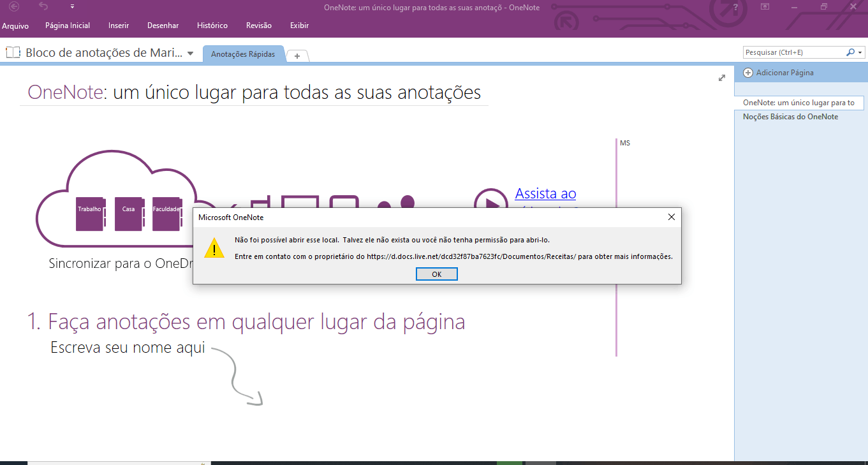
Task: Click the Undo arrow icon
Action: [x=43, y=6]
